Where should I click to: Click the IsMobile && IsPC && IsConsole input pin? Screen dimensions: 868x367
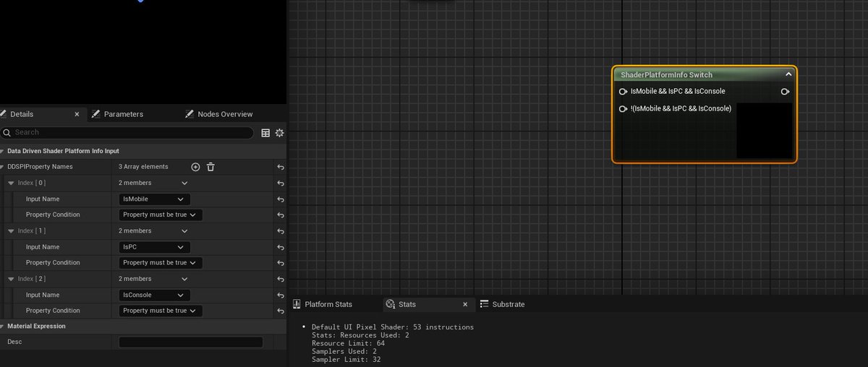[623, 92]
